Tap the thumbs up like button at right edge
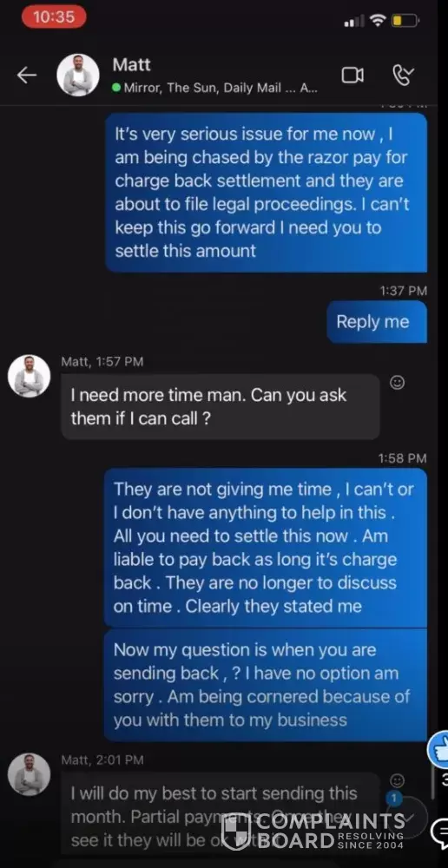 [438, 749]
